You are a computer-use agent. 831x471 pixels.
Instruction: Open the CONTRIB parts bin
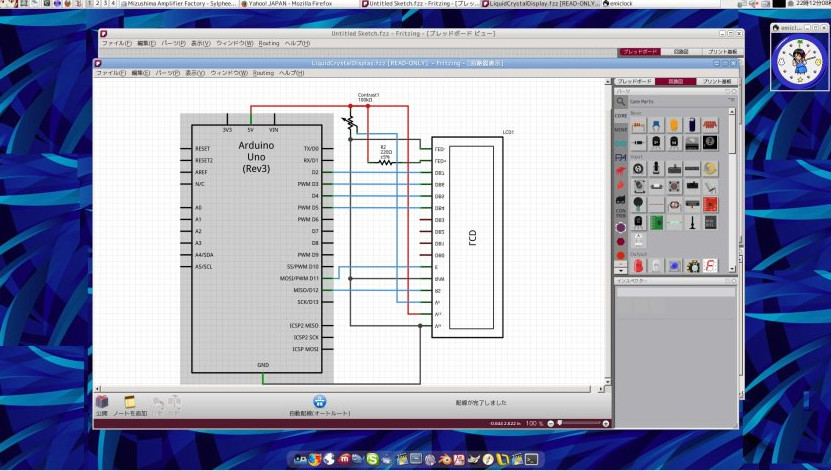click(621, 213)
